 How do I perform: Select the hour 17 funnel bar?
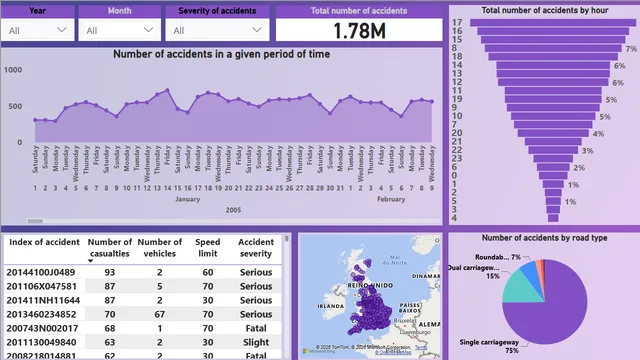tap(553, 23)
